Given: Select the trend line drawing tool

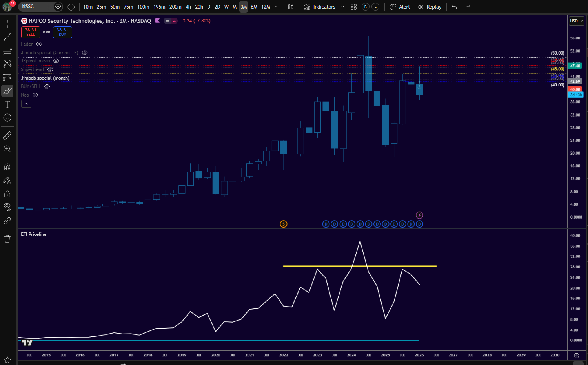Looking at the screenshot, I should coord(7,37).
